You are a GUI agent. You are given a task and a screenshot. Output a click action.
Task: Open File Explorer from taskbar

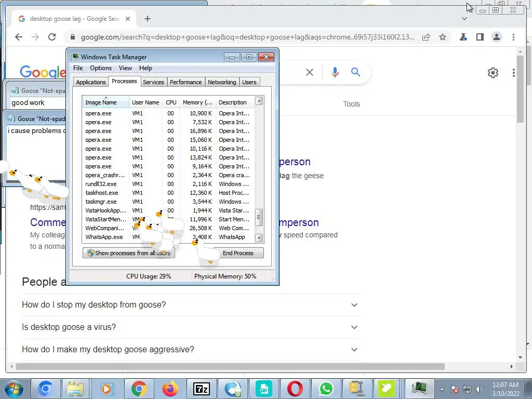pyautogui.click(x=75, y=389)
